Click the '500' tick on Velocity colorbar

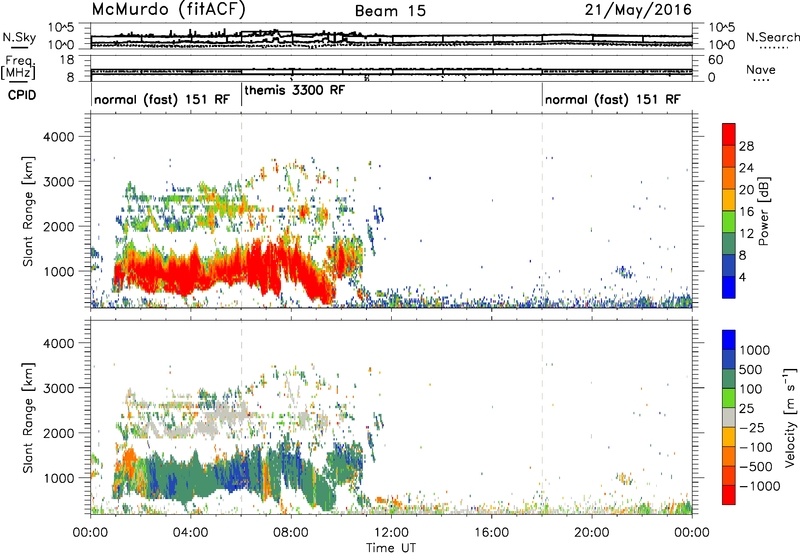point(753,370)
